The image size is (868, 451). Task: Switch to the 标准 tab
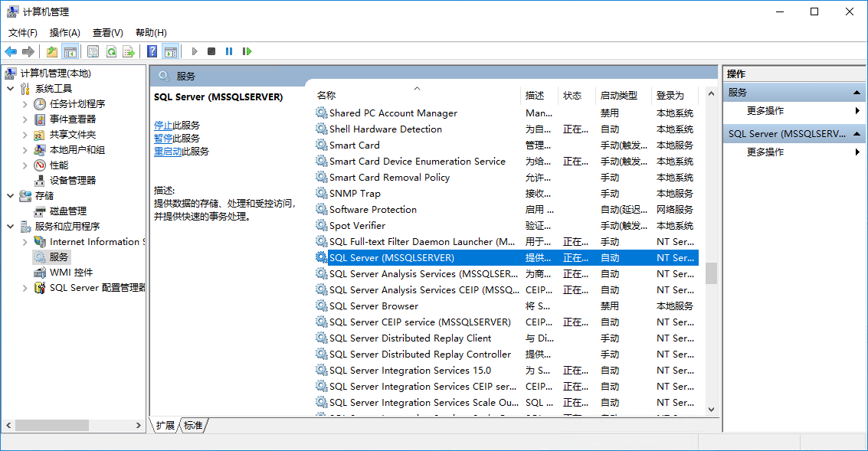point(193,425)
